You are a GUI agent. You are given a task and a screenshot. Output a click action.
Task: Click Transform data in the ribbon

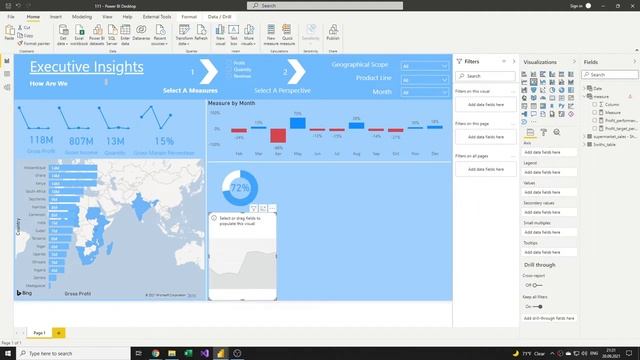click(184, 34)
